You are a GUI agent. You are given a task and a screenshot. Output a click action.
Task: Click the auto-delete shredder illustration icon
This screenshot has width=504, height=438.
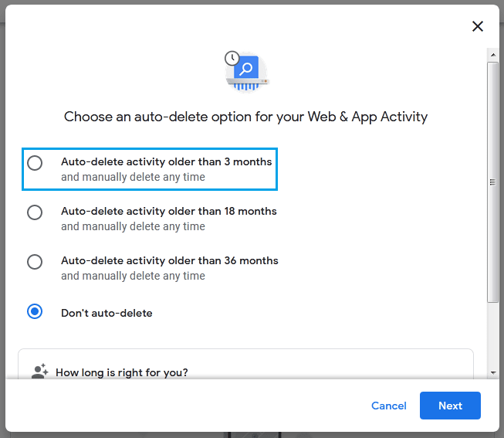click(x=246, y=72)
